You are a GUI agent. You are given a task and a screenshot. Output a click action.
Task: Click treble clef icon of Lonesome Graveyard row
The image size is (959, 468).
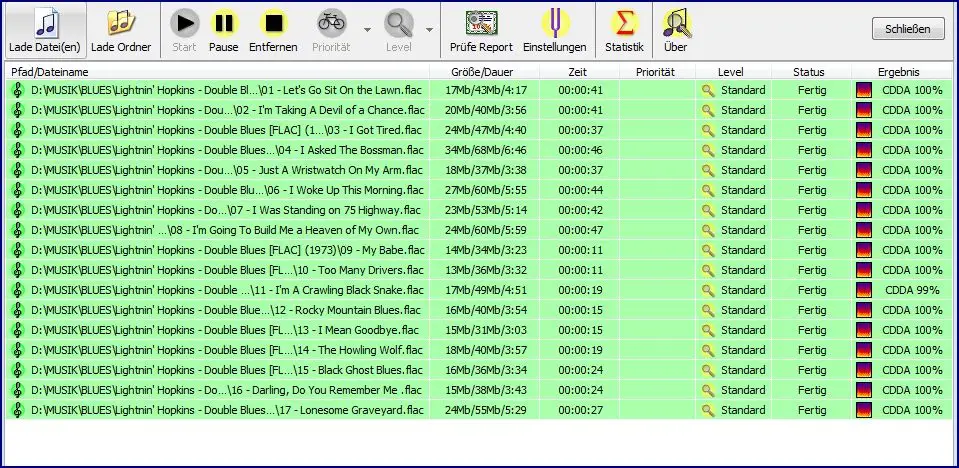[18, 410]
